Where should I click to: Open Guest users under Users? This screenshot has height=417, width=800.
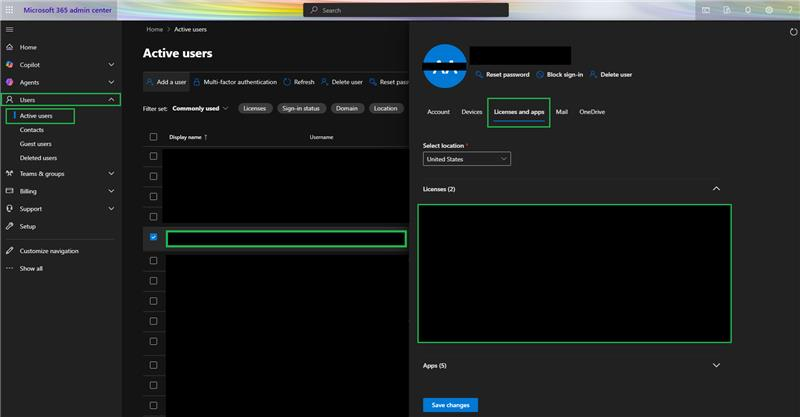pyautogui.click(x=36, y=144)
